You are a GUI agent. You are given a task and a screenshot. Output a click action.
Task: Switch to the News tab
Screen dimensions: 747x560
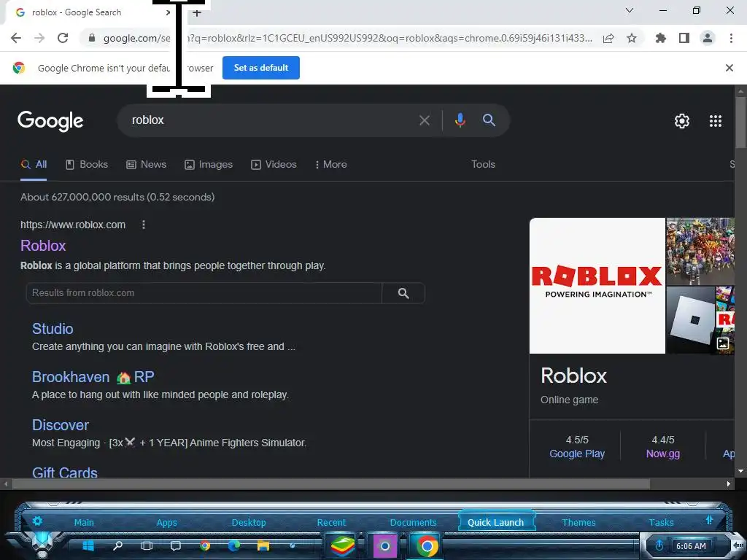click(x=146, y=165)
